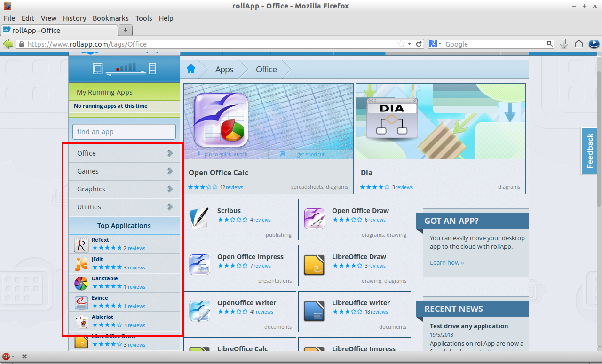Screen dimensions: 602x364
Task: Click the browser back arrow
Action: (x=8, y=44)
